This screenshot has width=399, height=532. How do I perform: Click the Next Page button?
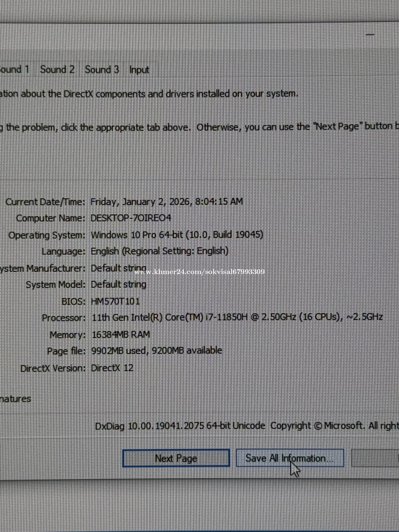pyautogui.click(x=176, y=458)
